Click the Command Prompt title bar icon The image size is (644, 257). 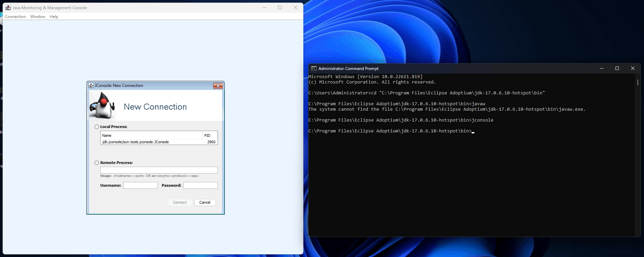[314, 69]
